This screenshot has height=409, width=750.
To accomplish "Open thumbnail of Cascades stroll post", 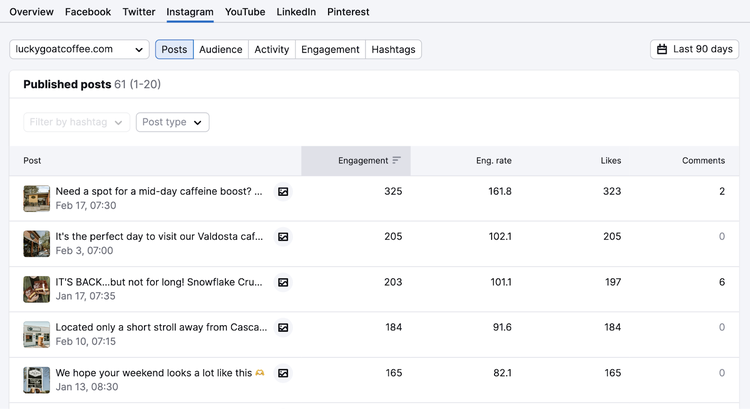I will (x=36, y=335).
